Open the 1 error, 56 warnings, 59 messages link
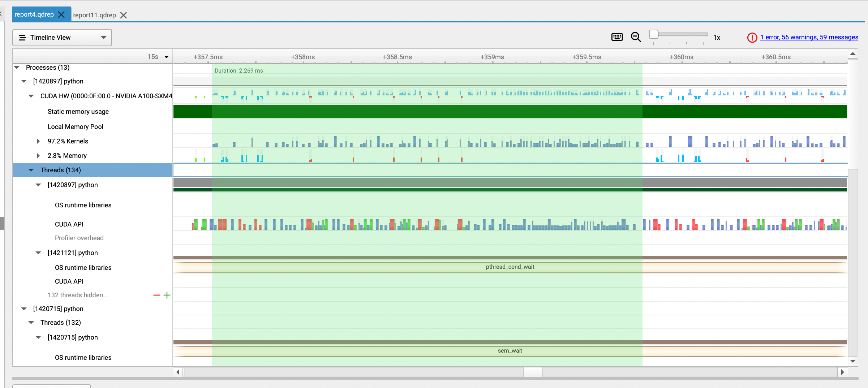 [809, 37]
